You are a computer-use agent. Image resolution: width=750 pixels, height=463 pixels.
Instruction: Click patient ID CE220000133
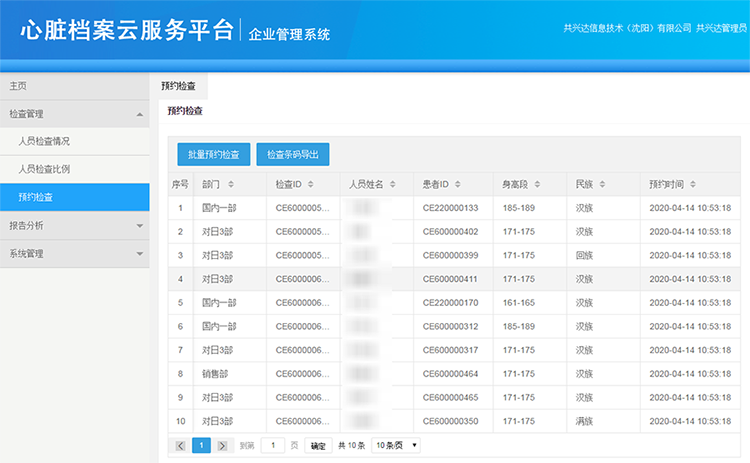[x=450, y=208]
